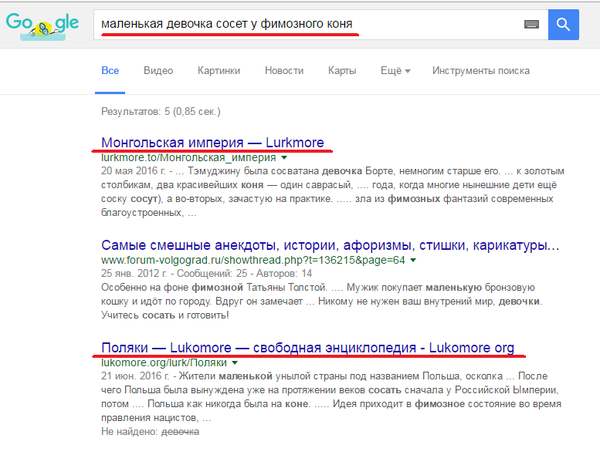Open the Новости tab
The image size is (600, 465).
[284, 71]
